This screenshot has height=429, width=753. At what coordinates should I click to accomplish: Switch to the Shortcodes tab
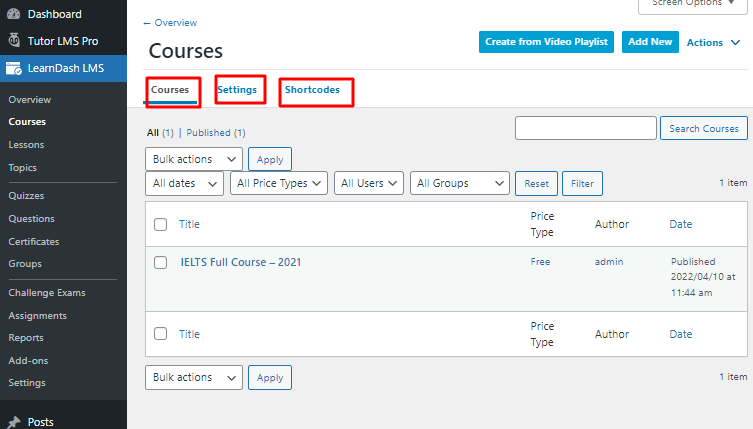(x=312, y=90)
